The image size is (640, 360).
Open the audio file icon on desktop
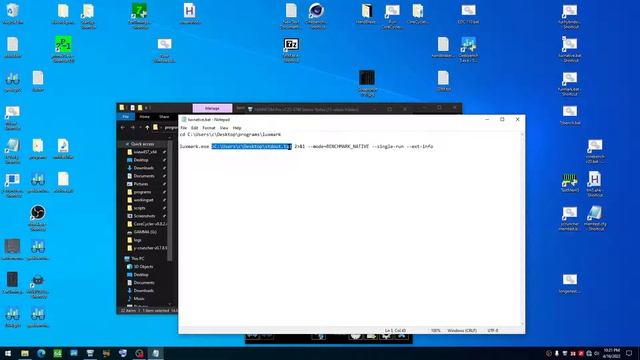pyautogui.click(x=63, y=149)
